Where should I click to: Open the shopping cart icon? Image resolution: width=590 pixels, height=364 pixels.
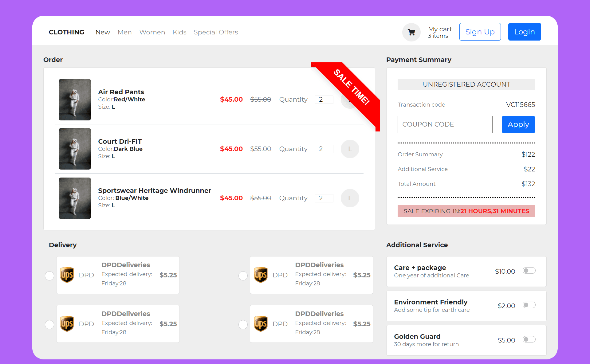[x=411, y=32]
